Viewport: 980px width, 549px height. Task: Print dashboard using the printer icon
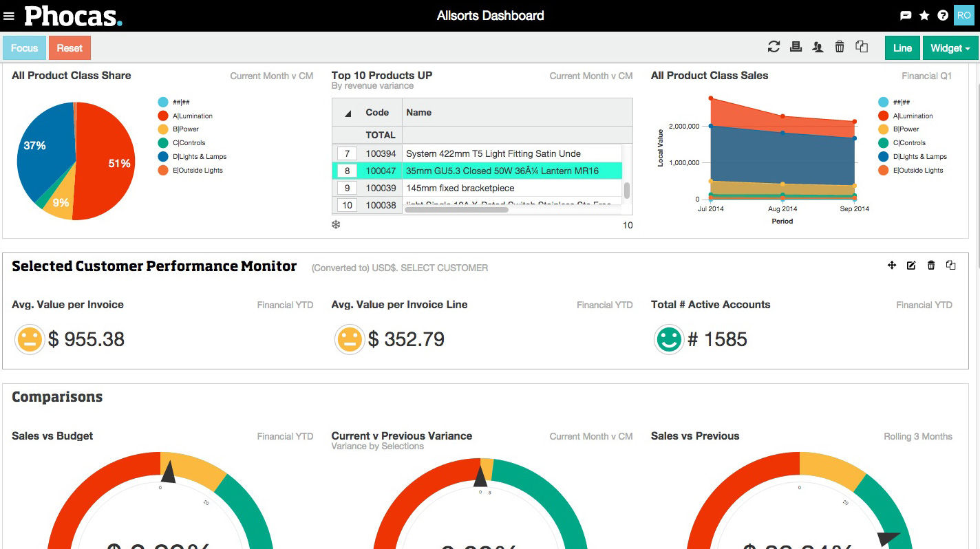[796, 47]
